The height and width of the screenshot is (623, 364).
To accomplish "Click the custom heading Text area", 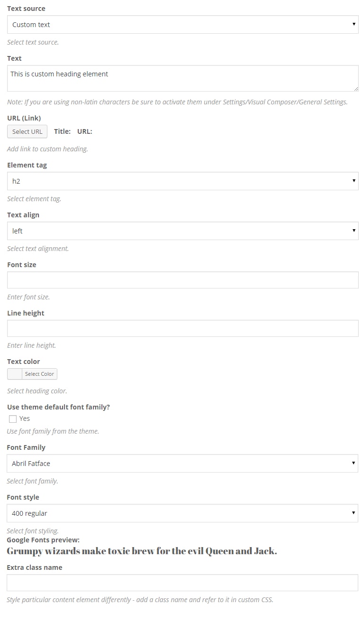I will [182, 78].
